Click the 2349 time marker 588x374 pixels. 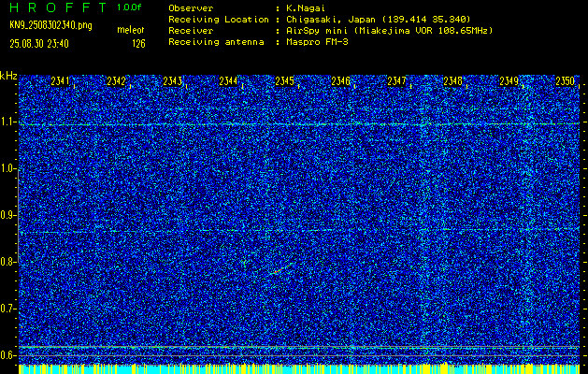[x=509, y=80]
